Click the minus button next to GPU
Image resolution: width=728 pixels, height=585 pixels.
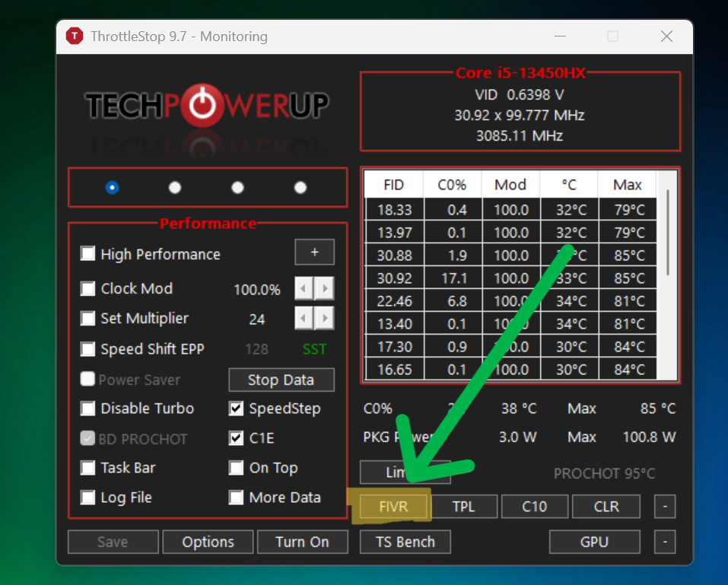(x=665, y=542)
